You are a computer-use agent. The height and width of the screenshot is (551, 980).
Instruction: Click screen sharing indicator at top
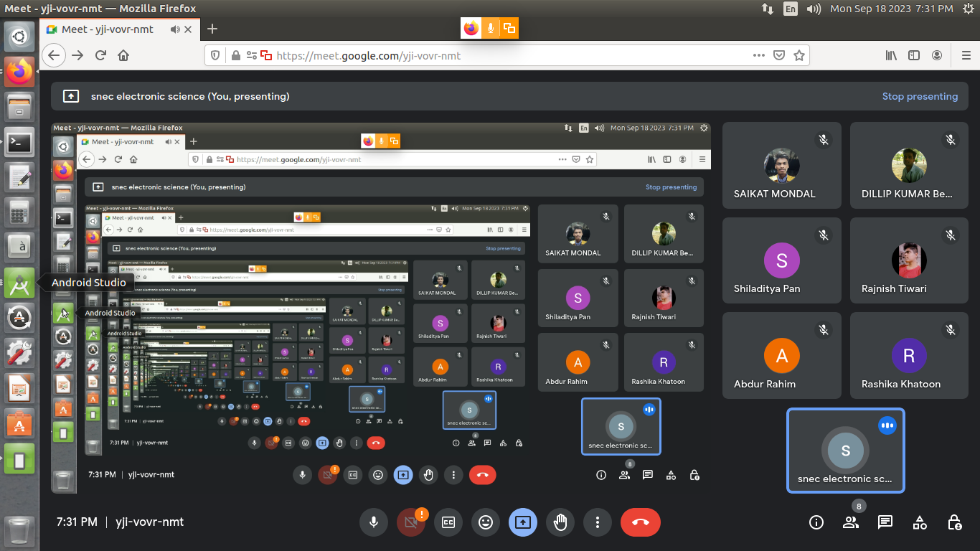point(509,28)
